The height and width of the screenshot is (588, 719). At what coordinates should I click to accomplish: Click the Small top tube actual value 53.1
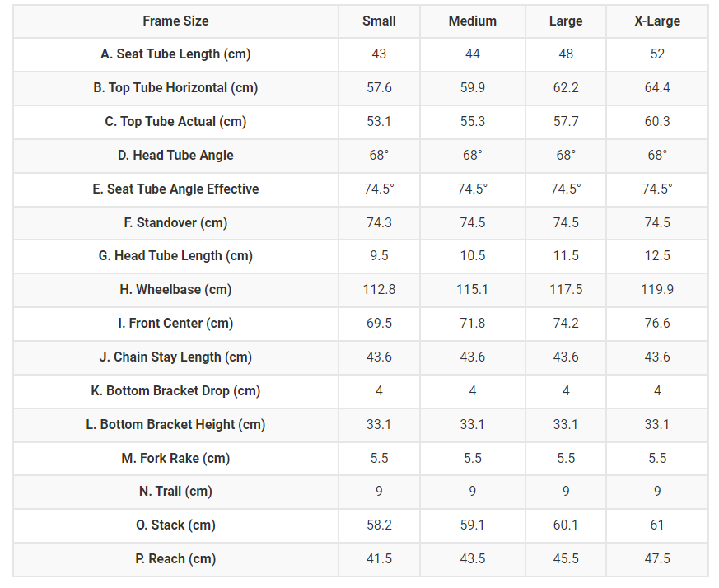[x=379, y=122]
